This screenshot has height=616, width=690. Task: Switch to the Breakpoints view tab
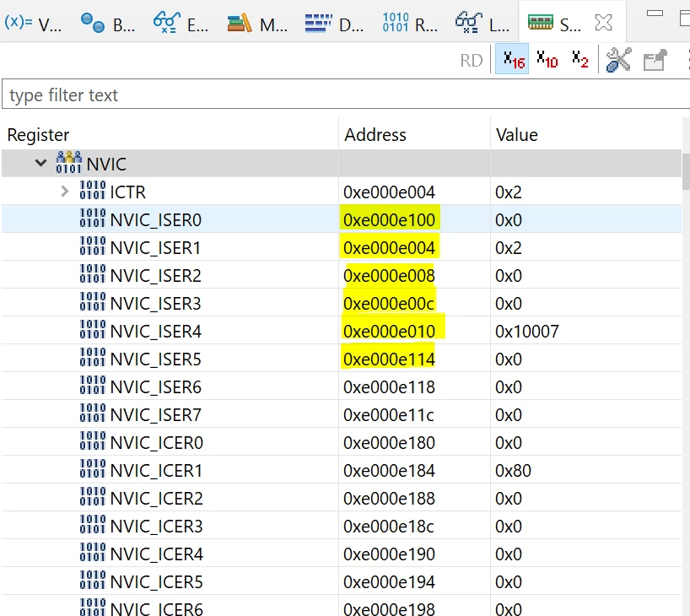click(x=107, y=23)
